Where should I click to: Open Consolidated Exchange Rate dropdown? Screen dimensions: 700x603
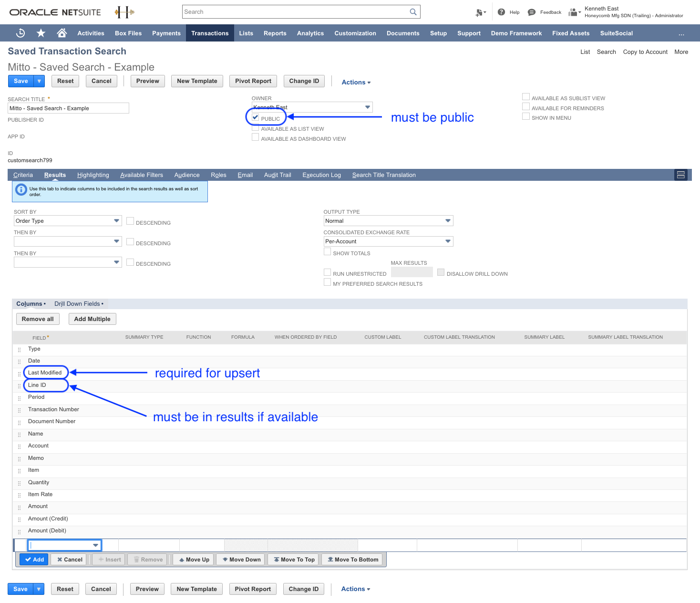point(448,241)
